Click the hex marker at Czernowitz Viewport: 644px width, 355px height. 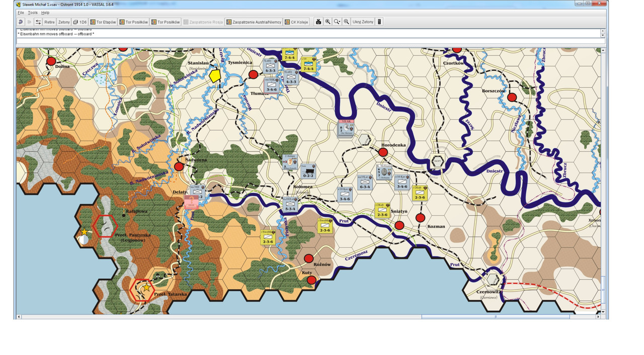493,280
